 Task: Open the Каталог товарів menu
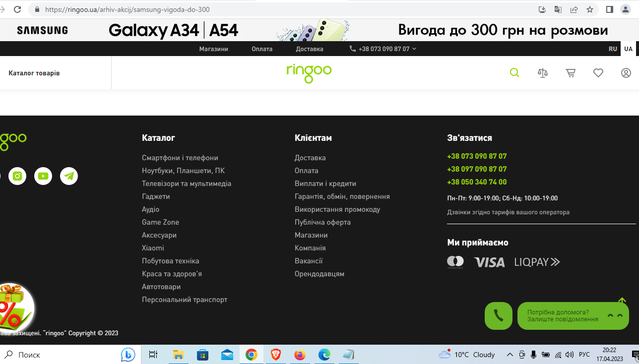[x=34, y=73]
